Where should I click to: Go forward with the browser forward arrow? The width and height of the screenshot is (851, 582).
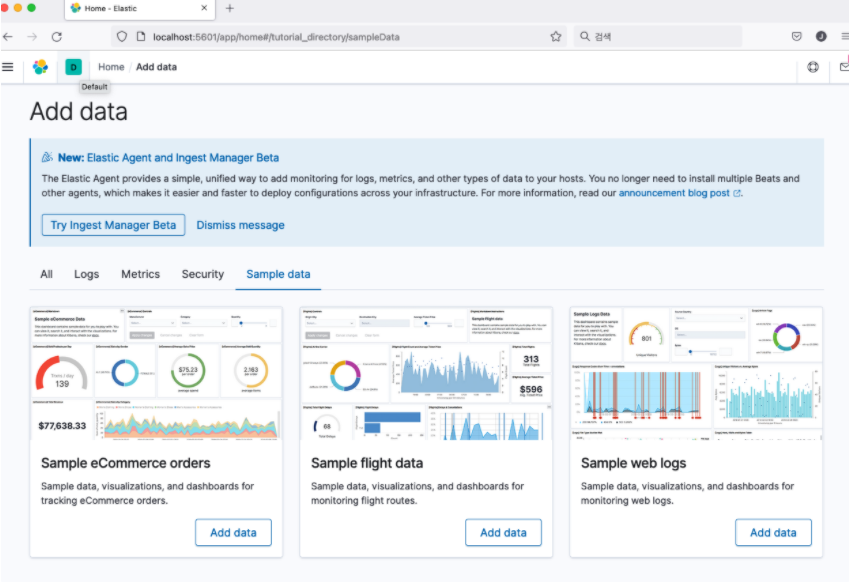[33, 37]
